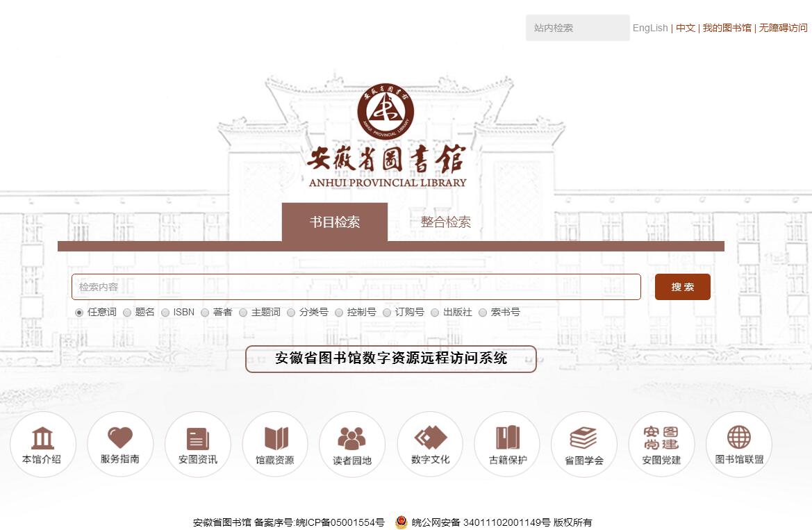Select the 著者 radio button

click(x=204, y=313)
